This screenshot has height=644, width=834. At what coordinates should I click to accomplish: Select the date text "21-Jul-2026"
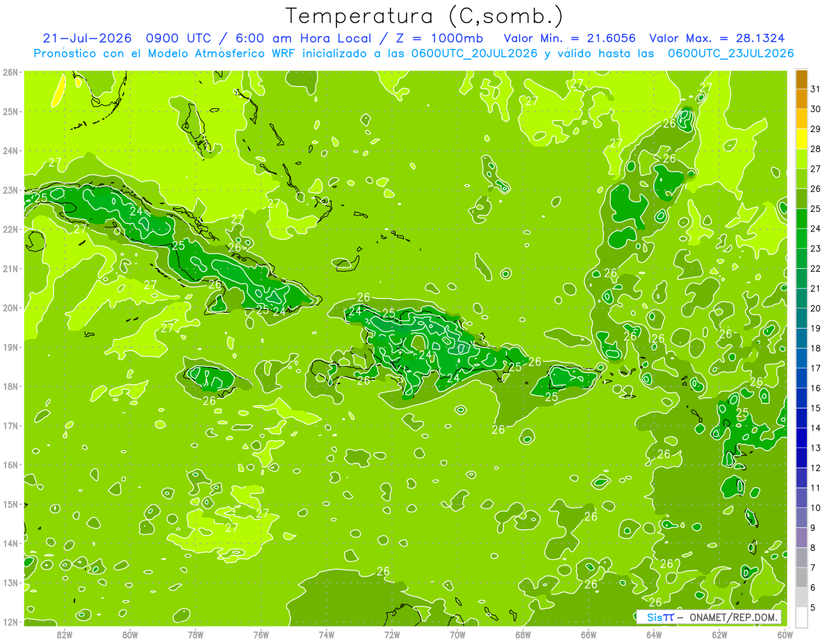click(x=86, y=38)
